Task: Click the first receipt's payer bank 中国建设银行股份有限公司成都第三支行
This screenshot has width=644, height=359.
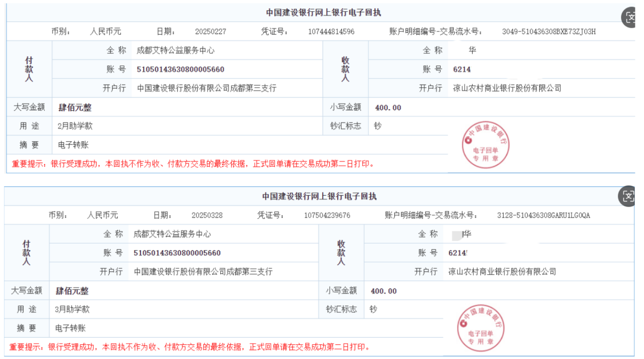Action: (x=207, y=88)
